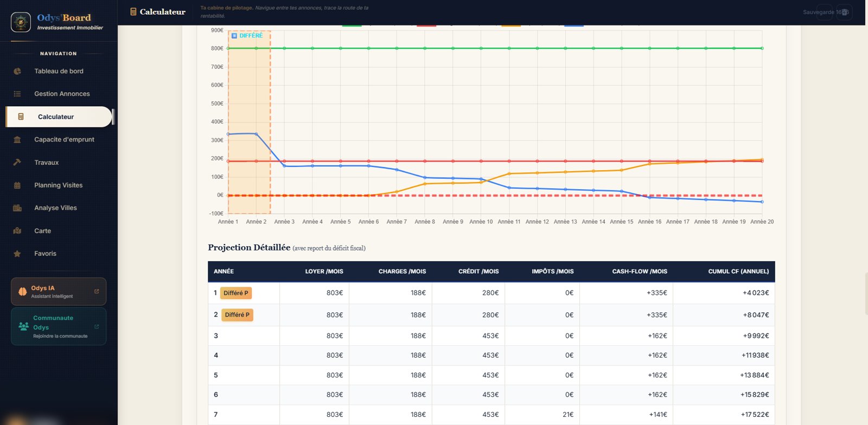
Task: Open Tableau de bord pie-chart icon
Action: [17, 71]
